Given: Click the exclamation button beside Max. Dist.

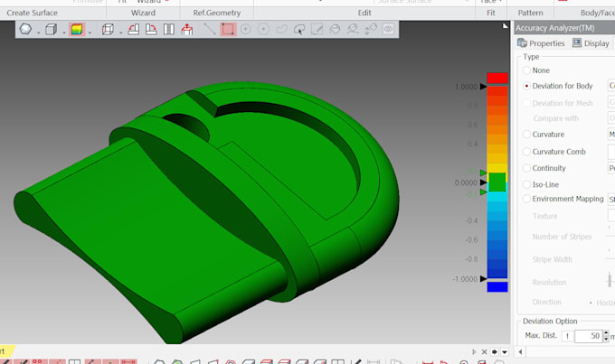Looking at the screenshot, I should pos(567,336).
